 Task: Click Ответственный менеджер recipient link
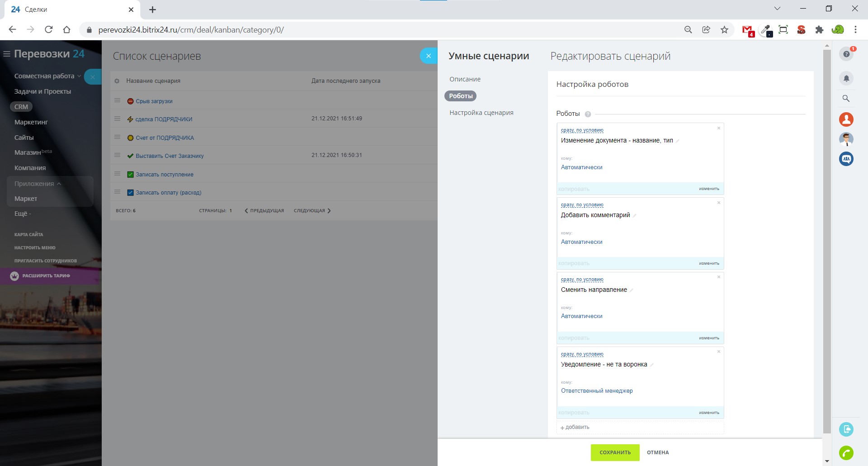click(x=597, y=391)
